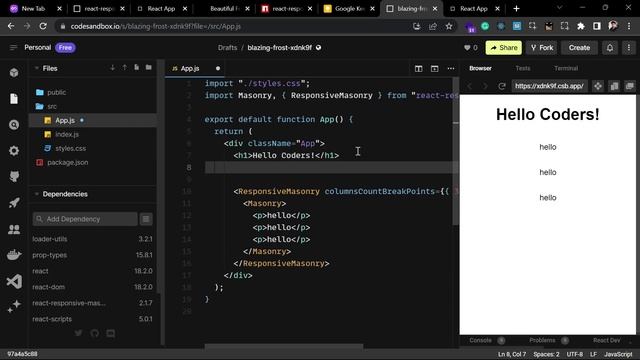Click the split editor icon
Viewport: 640px width, 360px height.
tap(418, 69)
